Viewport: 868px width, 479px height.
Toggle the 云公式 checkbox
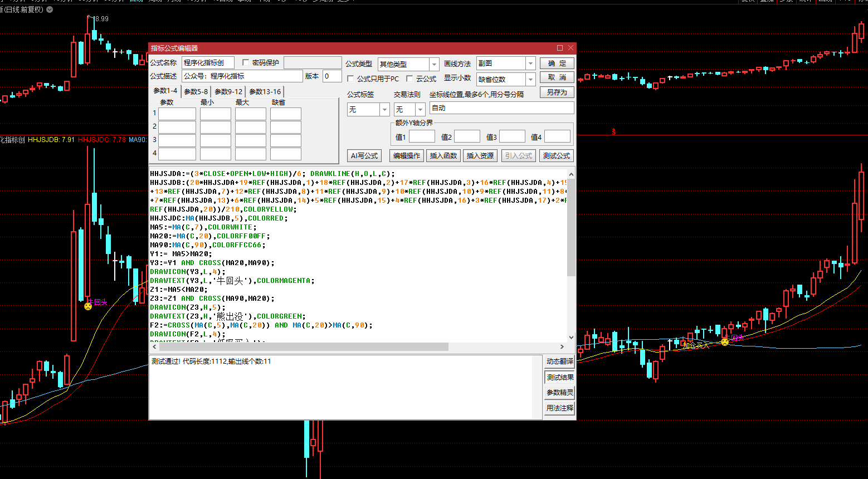[x=409, y=79]
